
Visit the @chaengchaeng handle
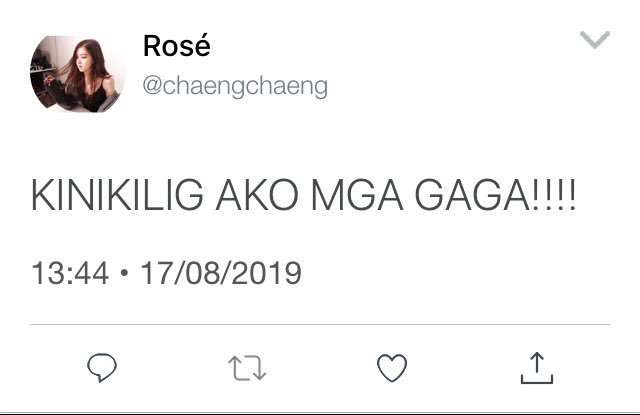click(235, 86)
